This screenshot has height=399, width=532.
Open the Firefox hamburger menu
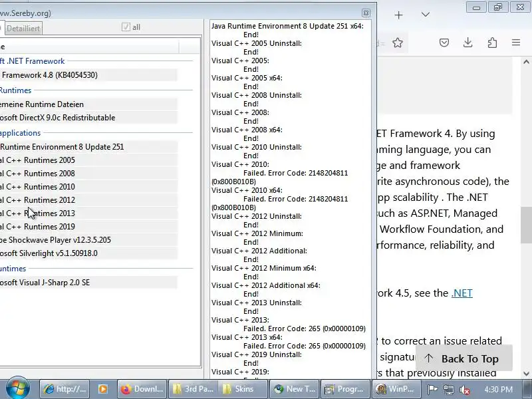coord(516,43)
